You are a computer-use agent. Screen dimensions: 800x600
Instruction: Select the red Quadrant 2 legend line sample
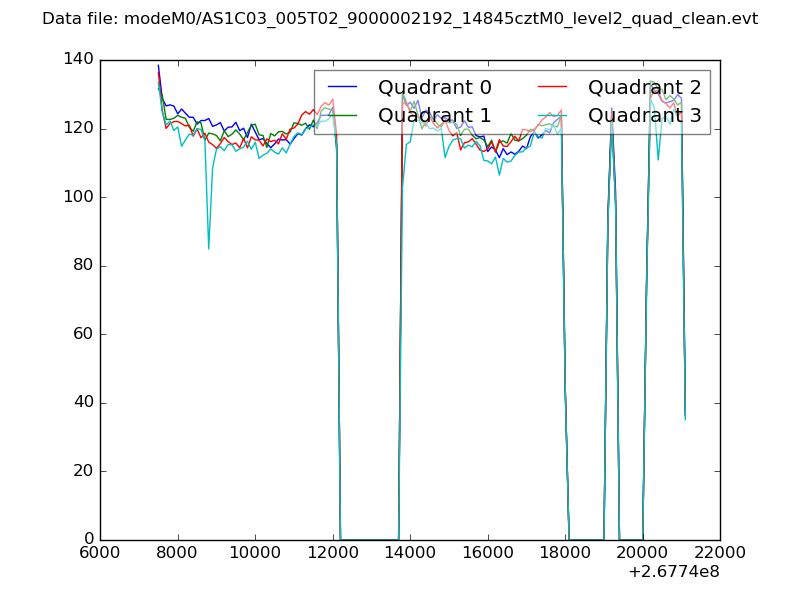[552, 88]
